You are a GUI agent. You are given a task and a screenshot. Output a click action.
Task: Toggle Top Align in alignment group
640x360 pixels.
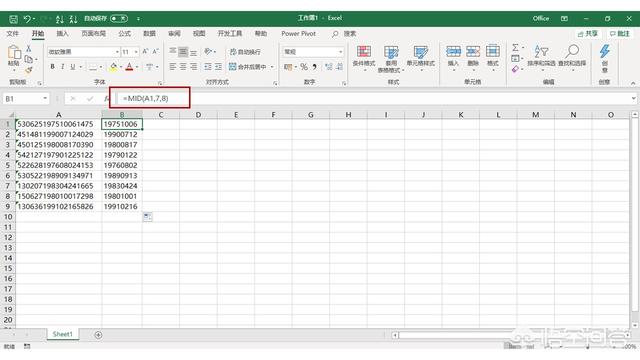pos(173,52)
